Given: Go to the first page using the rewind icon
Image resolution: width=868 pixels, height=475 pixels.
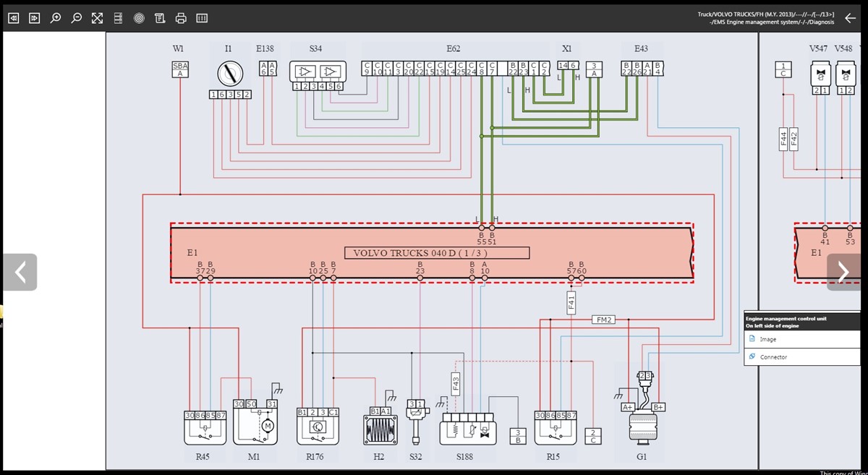Looking at the screenshot, I should pos(13,18).
